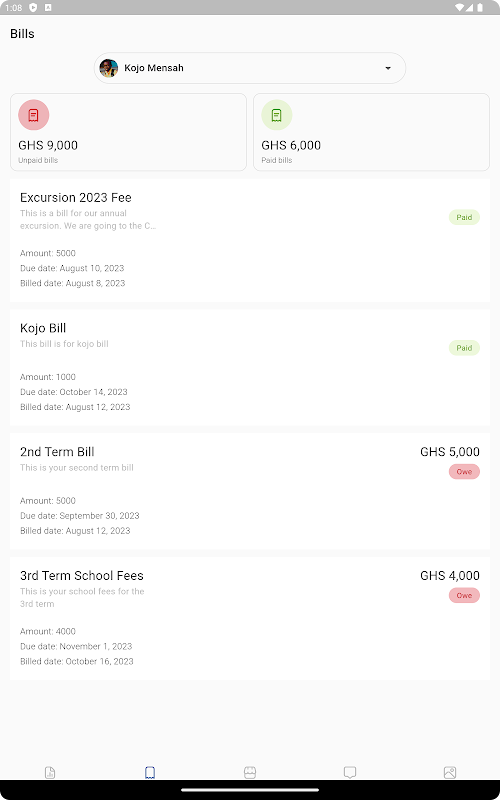Select the Bills receipt icon in bottom navigation
Viewport: 500px width, 800px height.
pos(150,772)
